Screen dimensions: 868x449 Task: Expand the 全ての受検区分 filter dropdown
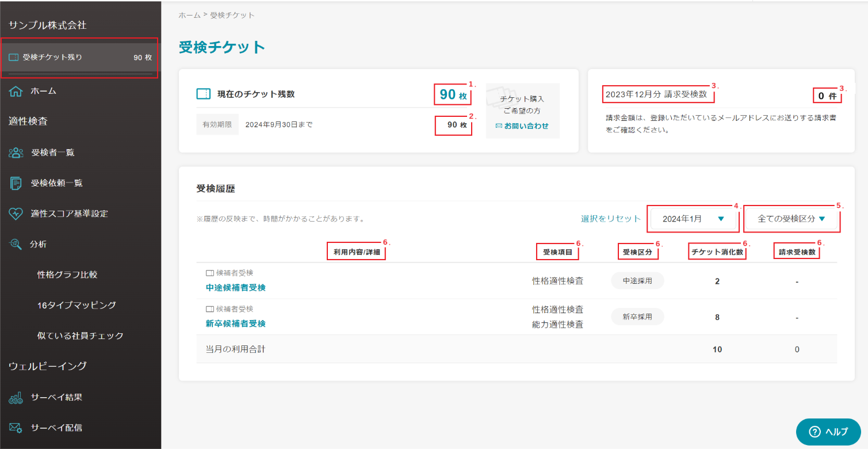[791, 219]
